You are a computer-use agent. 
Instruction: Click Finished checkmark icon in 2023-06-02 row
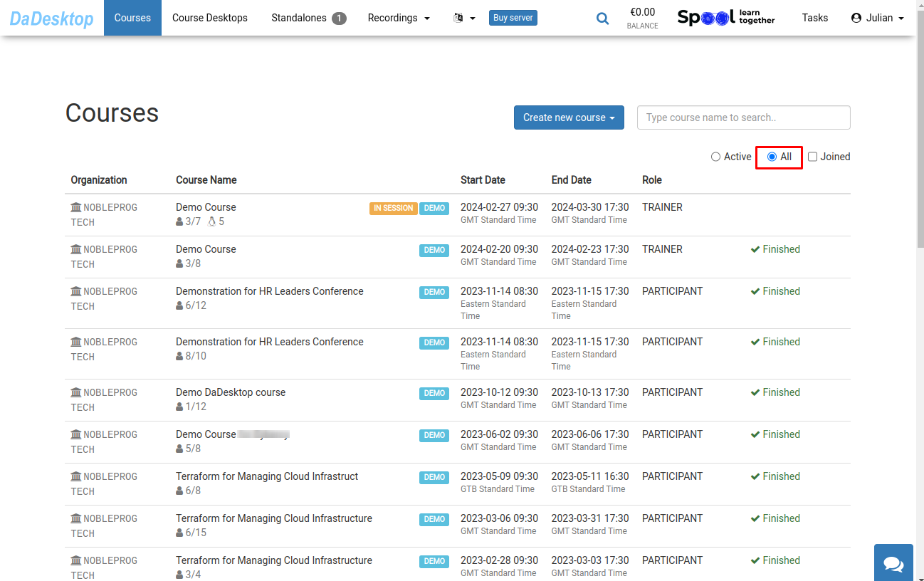tap(755, 434)
